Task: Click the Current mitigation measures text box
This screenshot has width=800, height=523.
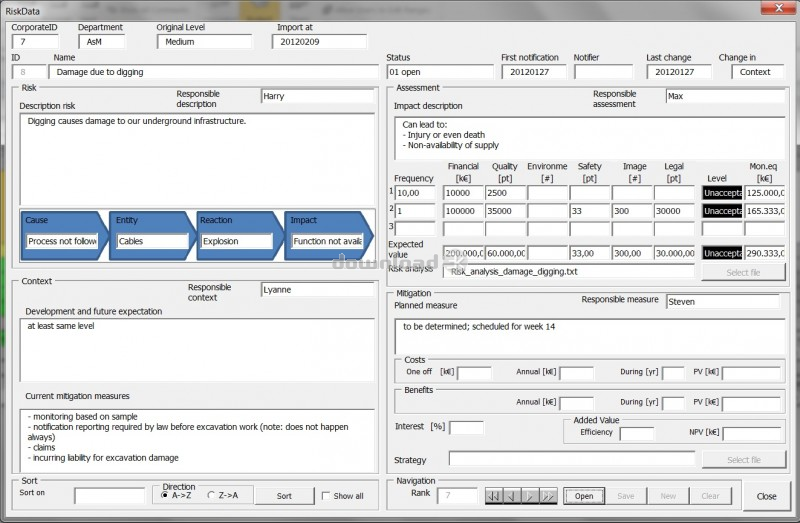Action: 197,440
